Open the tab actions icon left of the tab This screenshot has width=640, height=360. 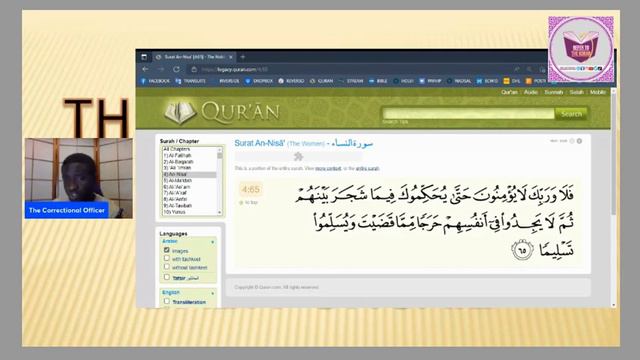click(x=144, y=57)
